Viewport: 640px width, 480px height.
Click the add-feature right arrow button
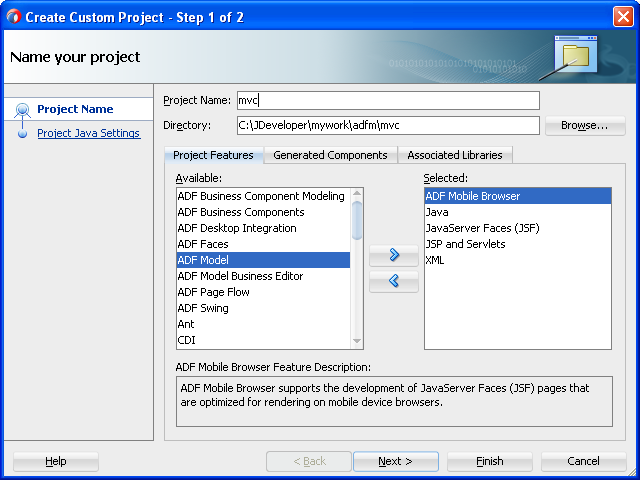(x=393, y=255)
